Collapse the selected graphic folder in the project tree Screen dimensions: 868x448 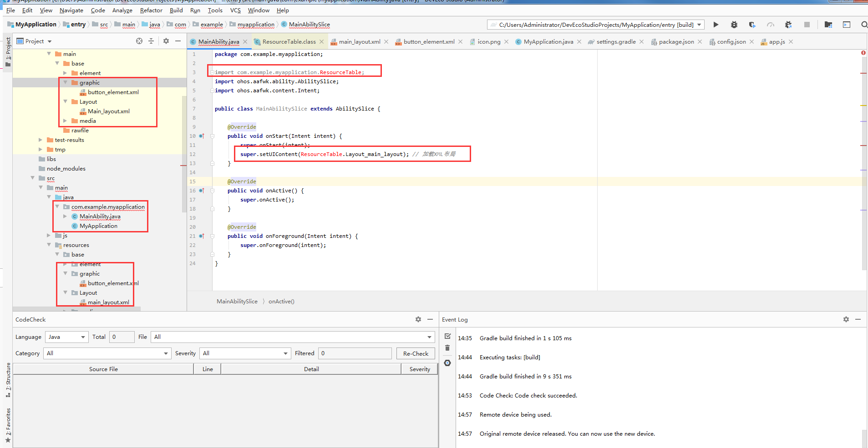click(x=66, y=82)
